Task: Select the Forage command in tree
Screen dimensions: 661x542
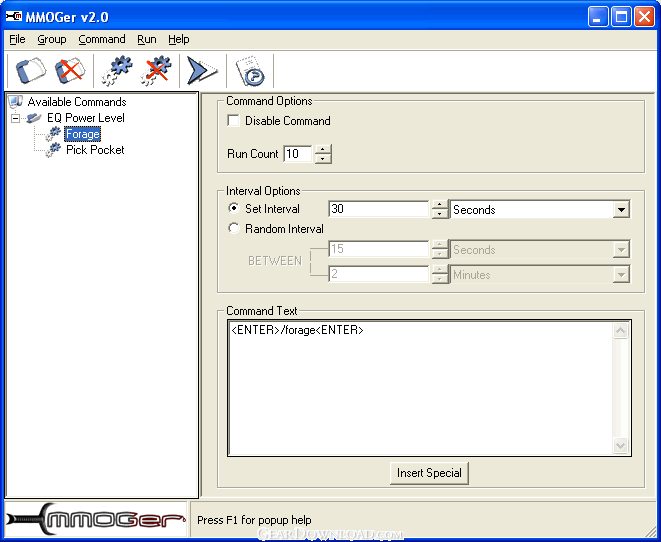Action: 83,134
